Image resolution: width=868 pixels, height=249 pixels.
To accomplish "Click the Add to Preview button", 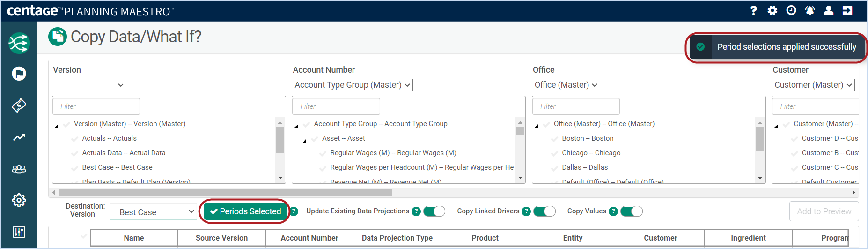I will 824,211.
